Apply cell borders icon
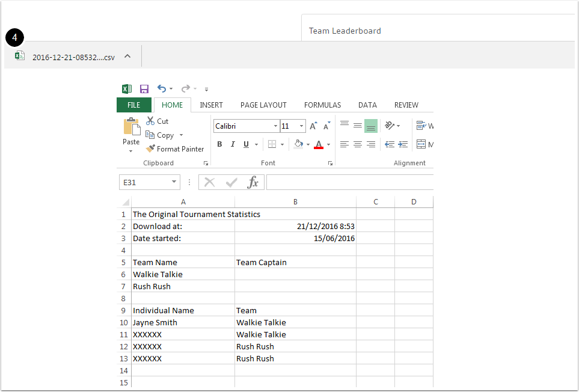 point(272,144)
